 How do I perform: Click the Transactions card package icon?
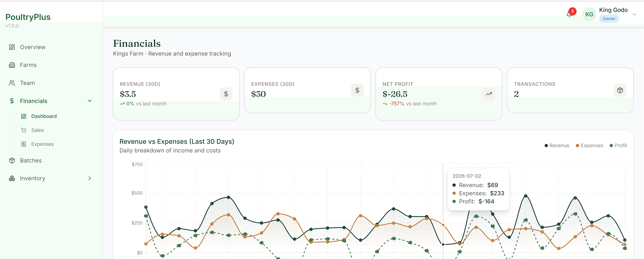[620, 90]
